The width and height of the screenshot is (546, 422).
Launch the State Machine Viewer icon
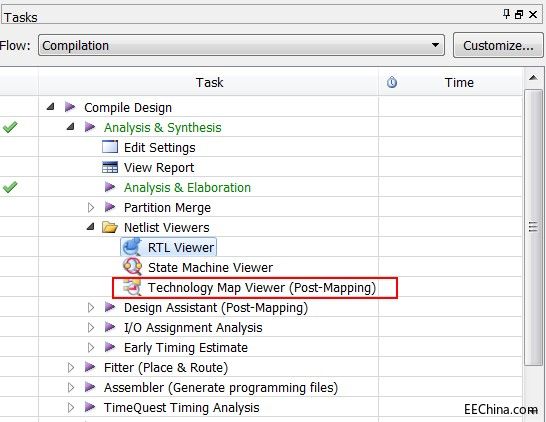132,267
